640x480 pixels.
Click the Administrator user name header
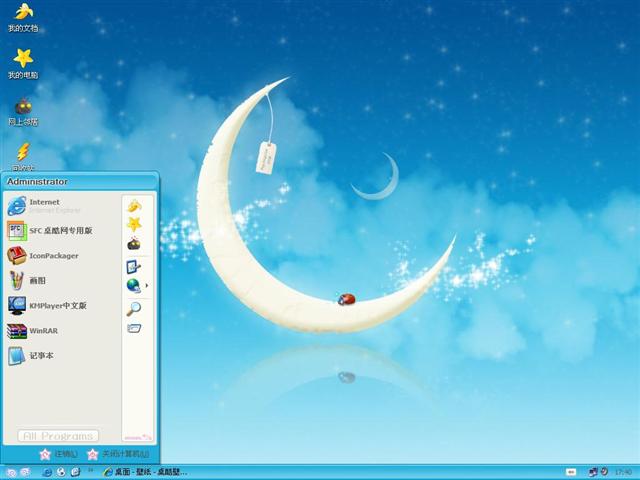[x=37, y=182]
